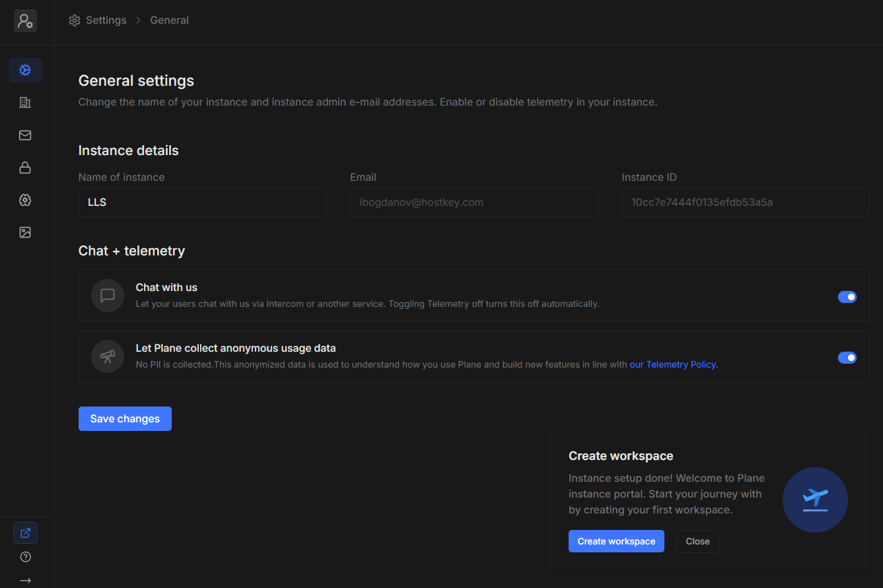The height and width of the screenshot is (588, 883).
Task: Close the Create workspace popup
Action: click(697, 541)
